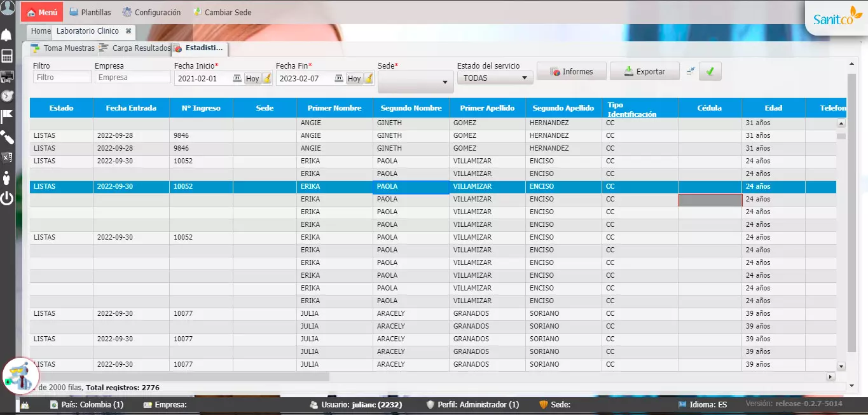Click the clock icon in the sidebar
Image resolution: width=868 pixels, height=415 pixels.
coord(7,96)
